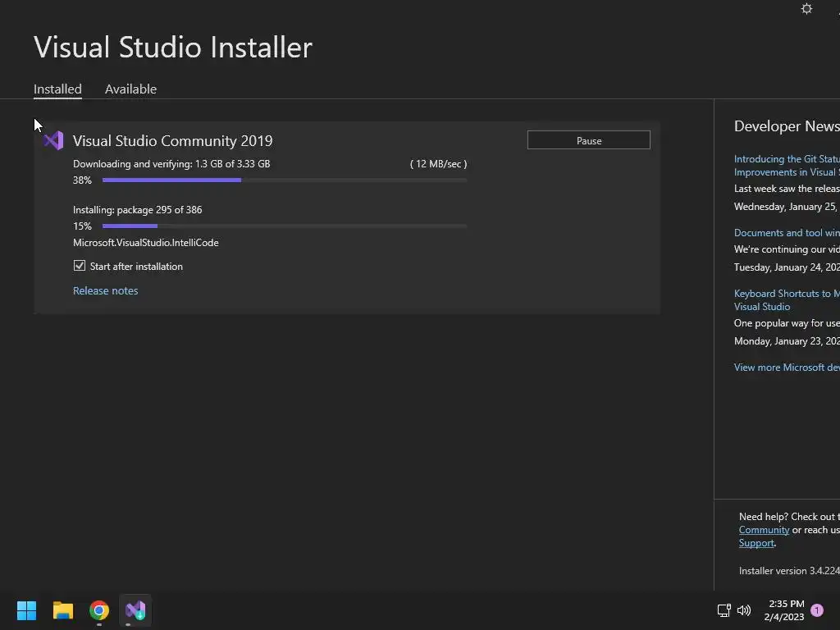The width and height of the screenshot is (840, 630).
Task: Click the Monday, January 23 news date
Action: pos(787,340)
